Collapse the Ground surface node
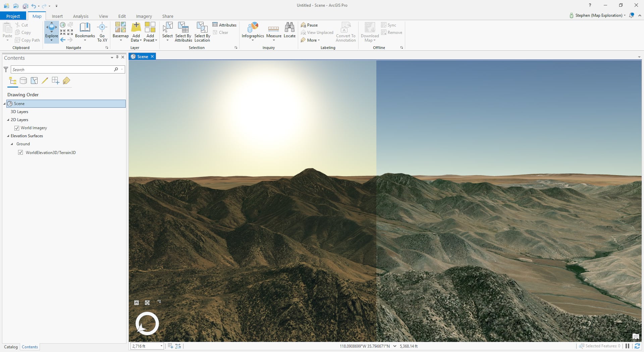 coord(12,144)
